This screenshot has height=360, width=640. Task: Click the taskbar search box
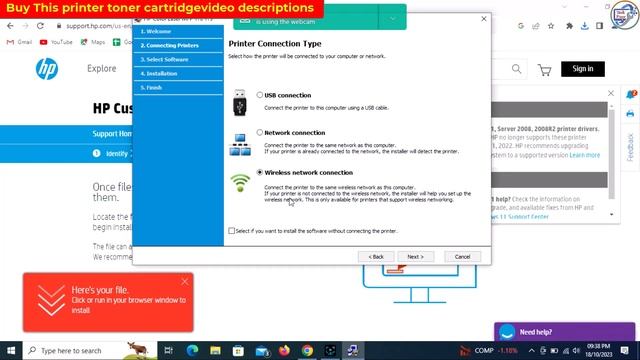click(90, 351)
